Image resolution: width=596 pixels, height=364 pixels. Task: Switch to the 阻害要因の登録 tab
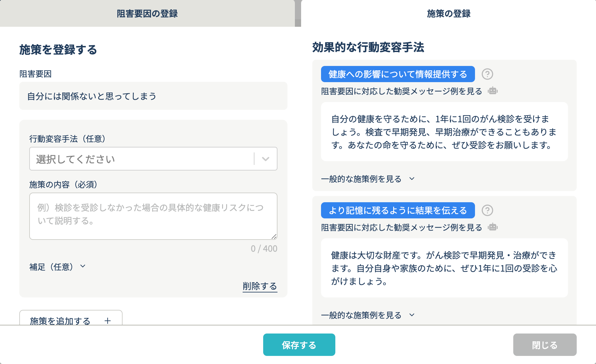tap(147, 14)
